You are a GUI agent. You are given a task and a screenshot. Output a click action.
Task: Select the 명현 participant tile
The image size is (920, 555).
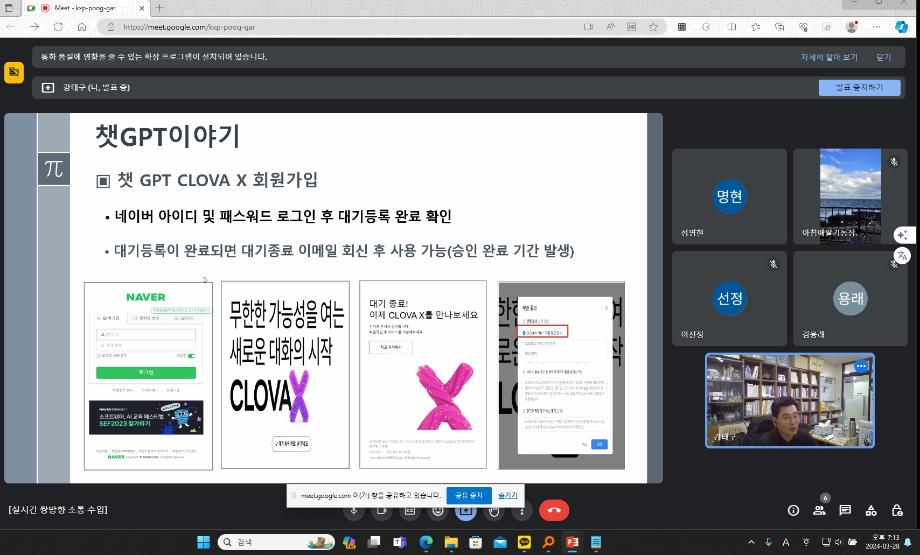click(x=729, y=196)
